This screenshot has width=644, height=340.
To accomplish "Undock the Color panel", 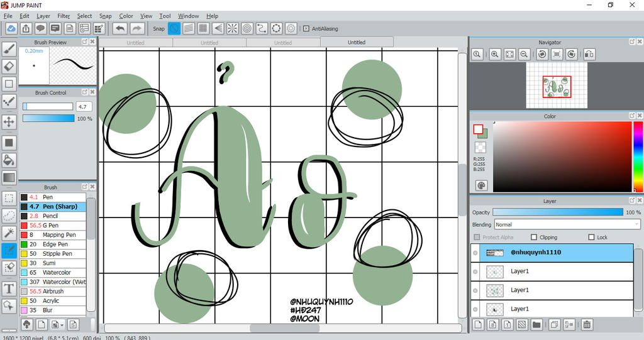I will [631, 116].
